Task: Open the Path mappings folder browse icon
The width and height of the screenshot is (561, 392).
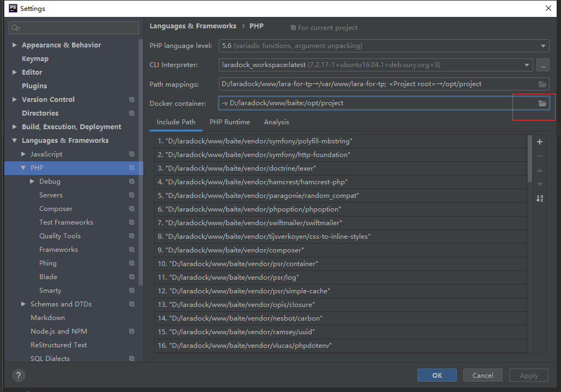Action: (x=542, y=85)
